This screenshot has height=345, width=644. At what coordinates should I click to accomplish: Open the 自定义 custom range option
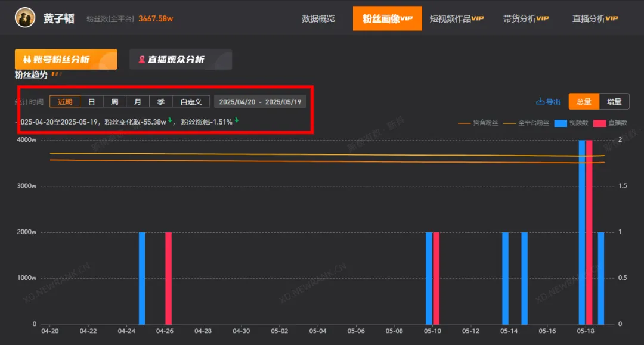(191, 102)
